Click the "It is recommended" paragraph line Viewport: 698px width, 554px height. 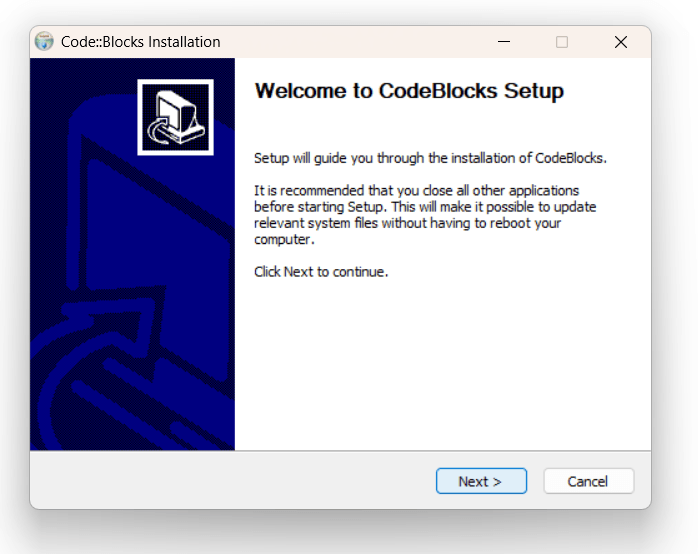[416, 190]
